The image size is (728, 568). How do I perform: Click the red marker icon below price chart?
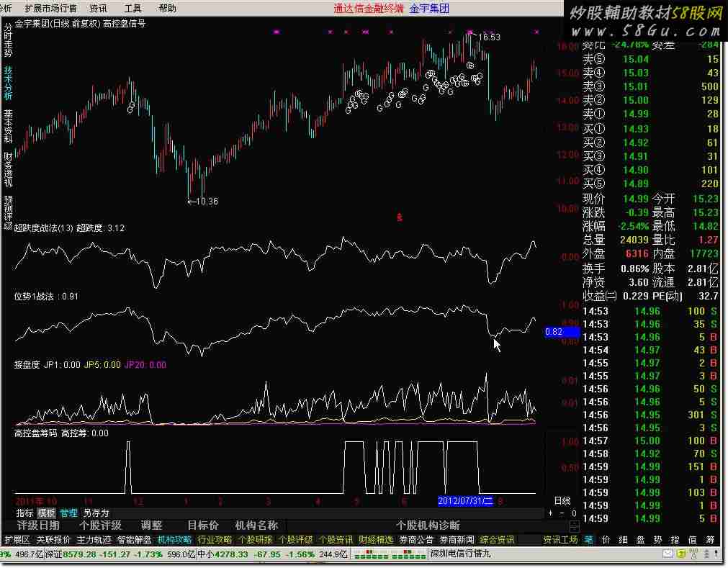click(400, 215)
